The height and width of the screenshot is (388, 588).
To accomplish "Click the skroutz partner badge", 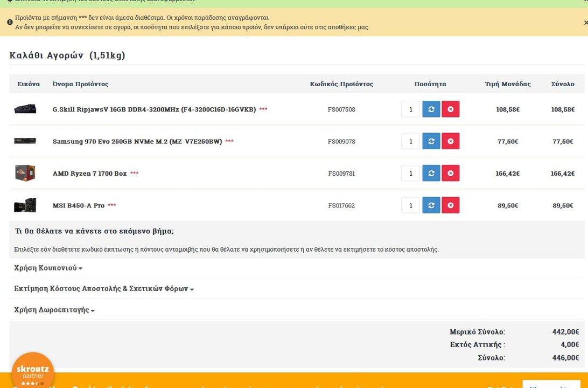I will 33,371.
